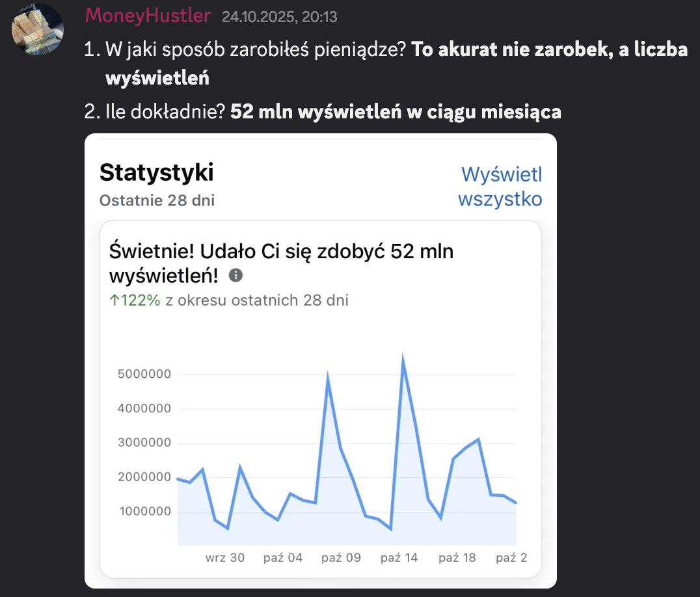This screenshot has width=700, height=597.
Task: Click the wrz 30 date label
Action: 225,558
